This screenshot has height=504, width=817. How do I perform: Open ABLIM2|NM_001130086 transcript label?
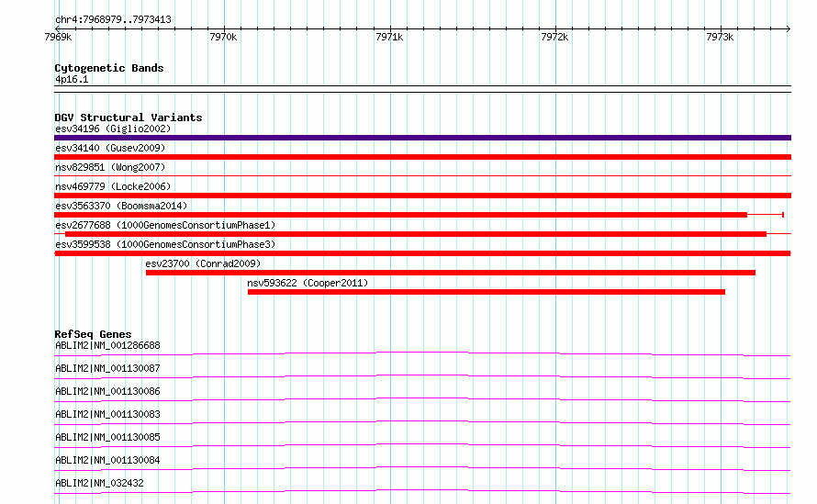click(x=107, y=391)
